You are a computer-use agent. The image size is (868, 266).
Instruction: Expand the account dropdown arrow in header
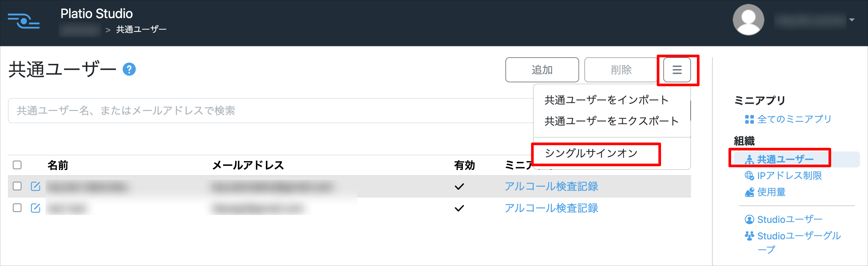(852, 20)
